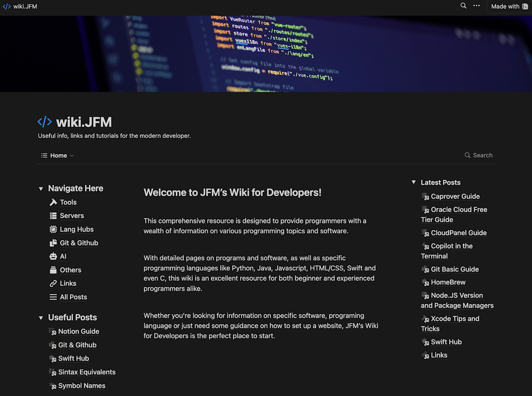Open Git & Github under Navigate Here

pos(79,243)
